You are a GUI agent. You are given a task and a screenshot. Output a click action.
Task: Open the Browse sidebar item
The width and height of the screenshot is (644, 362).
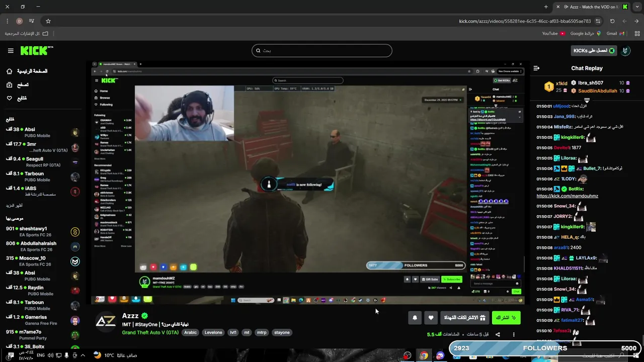(18, 85)
